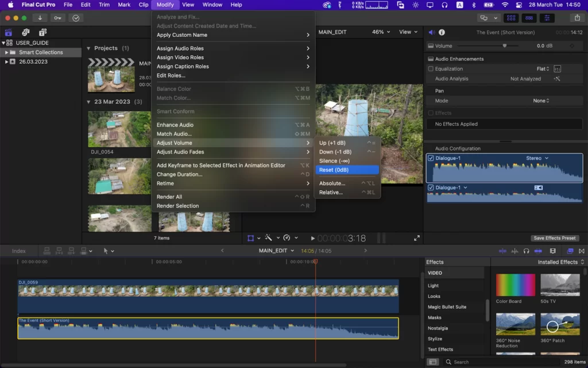The height and width of the screenshot is (368, 588).
Task: Open the Installed Effects dropdown
Action: click(x=560, y=262)
